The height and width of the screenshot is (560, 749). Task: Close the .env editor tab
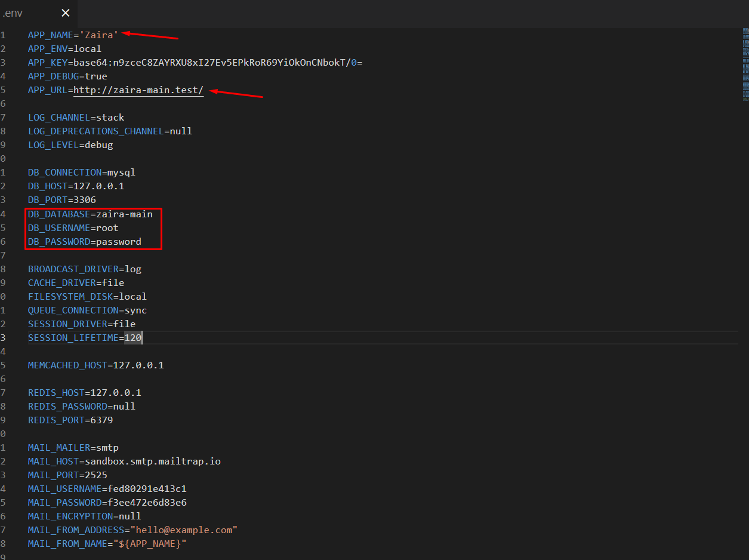tap(66, 13)
